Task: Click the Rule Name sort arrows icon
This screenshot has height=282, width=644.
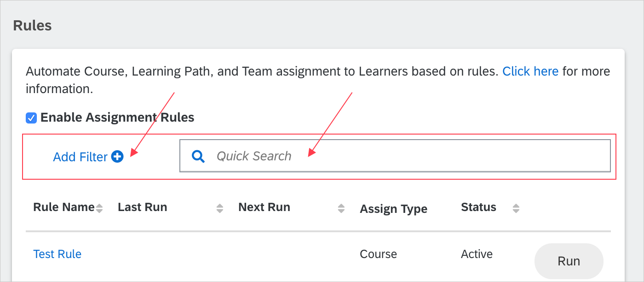Action: pos(99,208)
